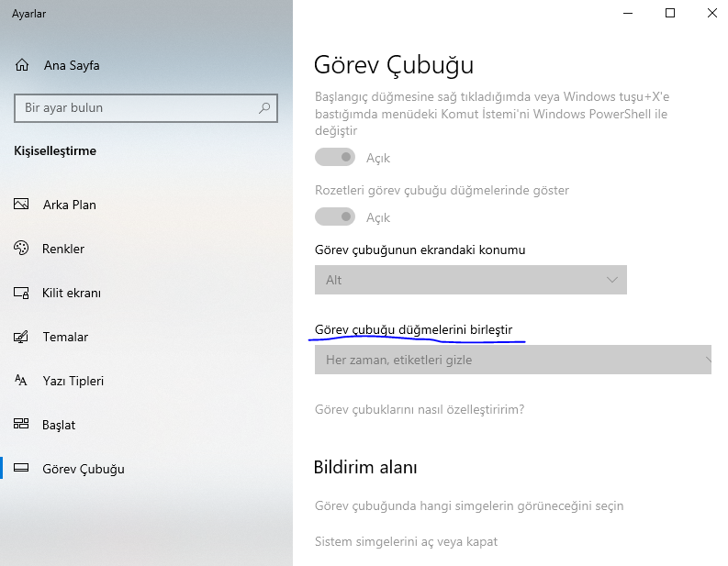Screen dimensions: 728x566
Task: Click the chevron on the Alt dropdown
Action: [612, 280]
